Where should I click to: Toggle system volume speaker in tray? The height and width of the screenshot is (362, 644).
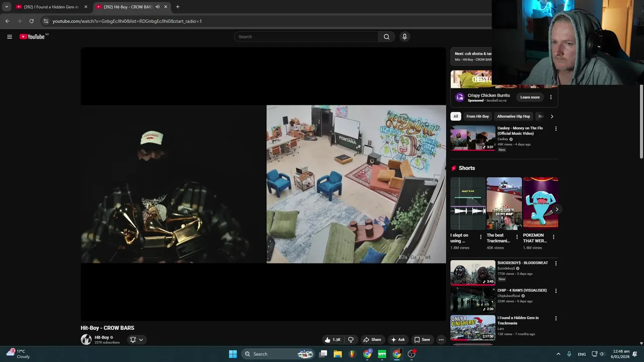pyautogui.click(x=603, y=354)
